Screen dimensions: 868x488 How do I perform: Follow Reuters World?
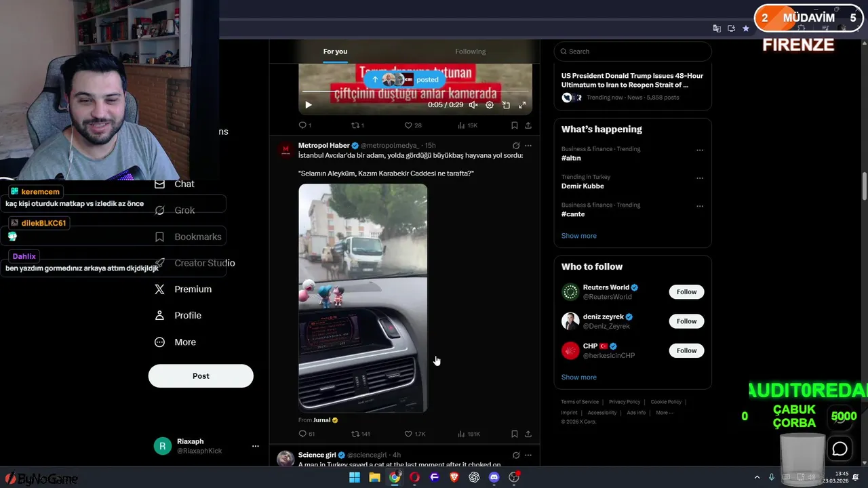[686, 292]
